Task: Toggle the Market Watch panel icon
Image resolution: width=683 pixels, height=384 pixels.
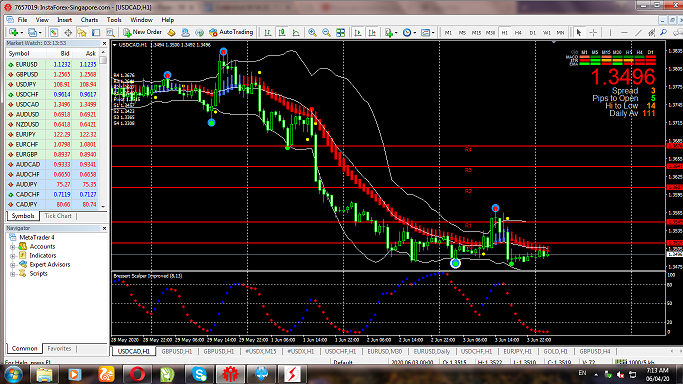Action: (54, 33)
